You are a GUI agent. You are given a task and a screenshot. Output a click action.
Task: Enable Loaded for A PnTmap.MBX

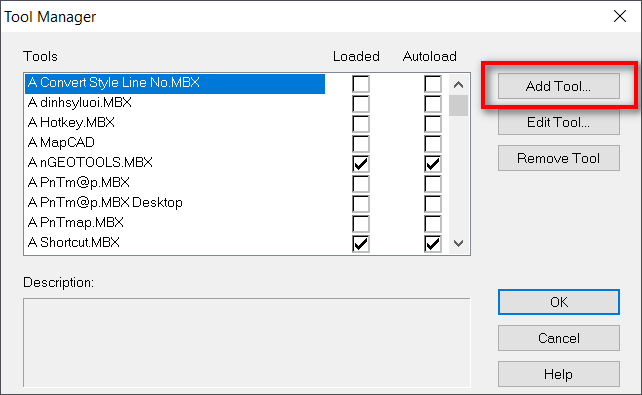(361, 224)
